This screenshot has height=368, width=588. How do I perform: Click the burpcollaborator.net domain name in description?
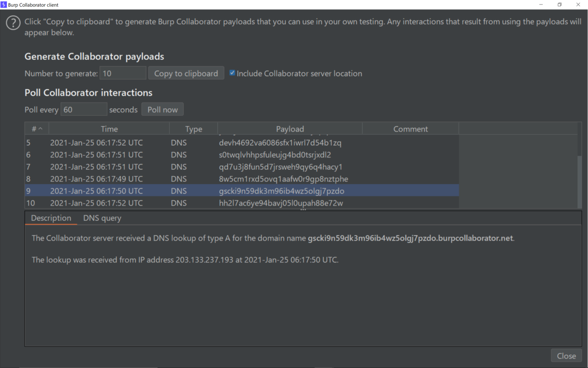411,238
